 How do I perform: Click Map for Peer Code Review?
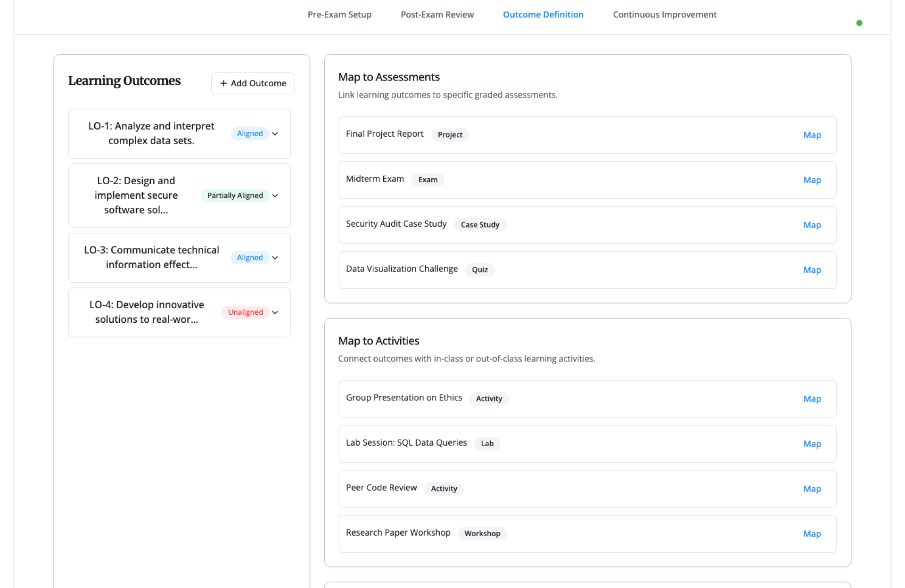point(812,489)
